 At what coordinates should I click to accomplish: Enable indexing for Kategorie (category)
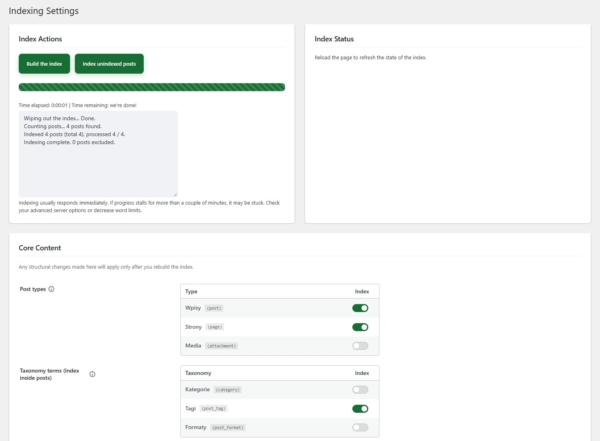click(360, 390)
